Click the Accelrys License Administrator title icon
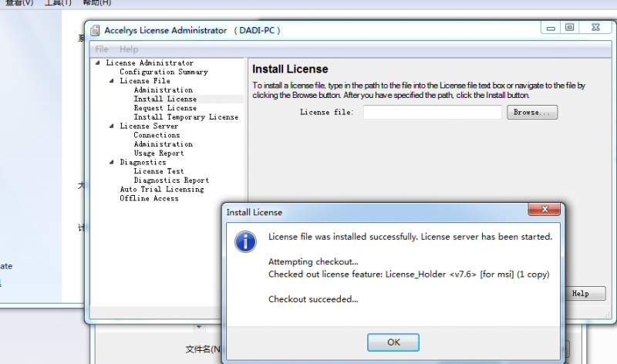The width and height of the screenshot is (617, 364). pos(95,30)
